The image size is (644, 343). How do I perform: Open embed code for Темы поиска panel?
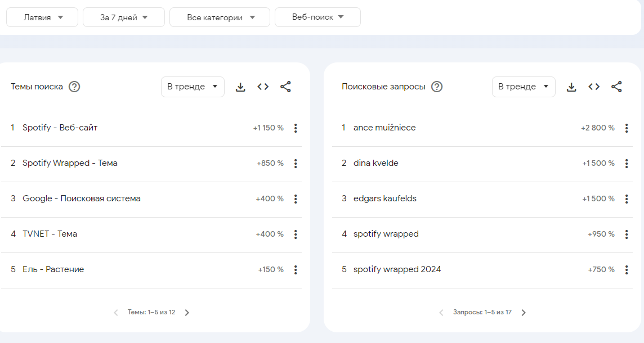263,87
